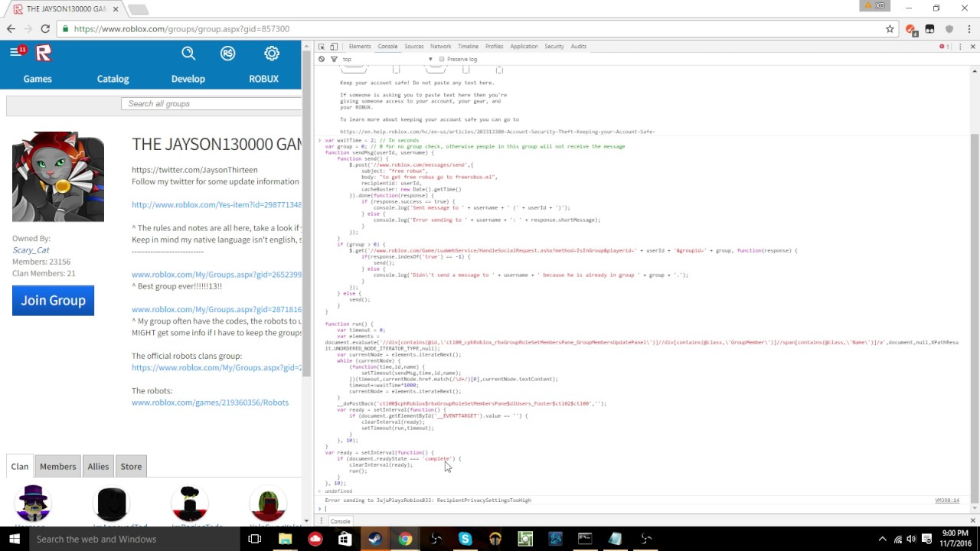The height and width of the screenshot is (551, 980).
Task: Open Steam from the taskbar
Action: click(x=375, y=539)
